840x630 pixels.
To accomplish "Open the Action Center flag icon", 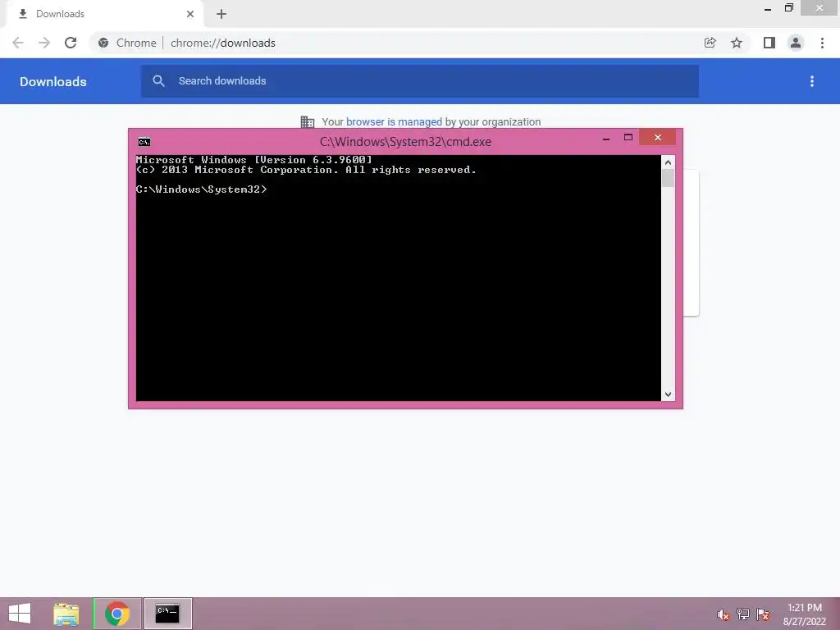I will pyautogui.click(x=763, y=614).
